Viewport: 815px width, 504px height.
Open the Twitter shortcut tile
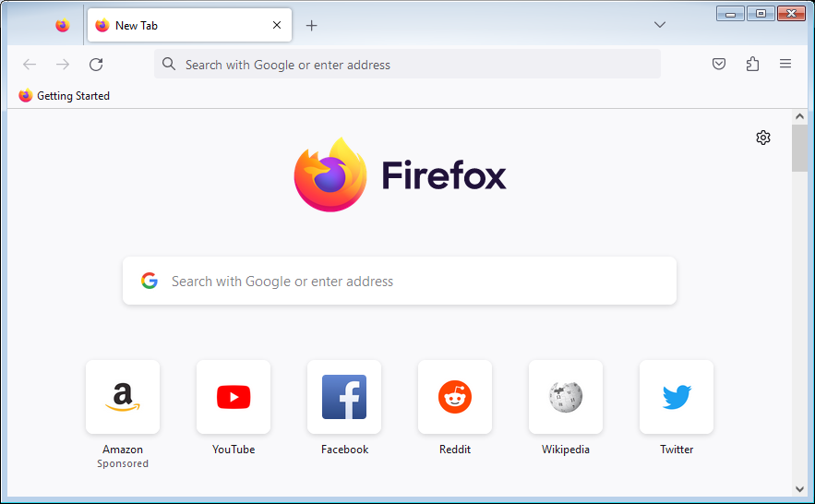pyautogui.click(x=677, y=397)
